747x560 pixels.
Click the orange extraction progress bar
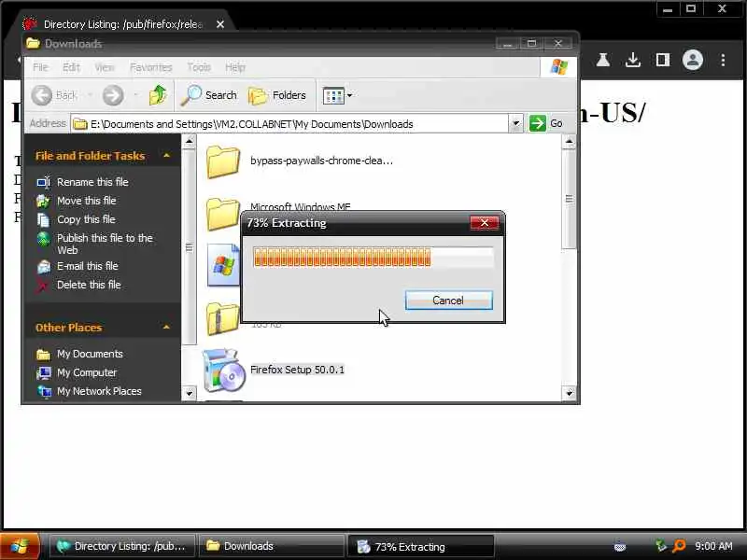point(373,258)
